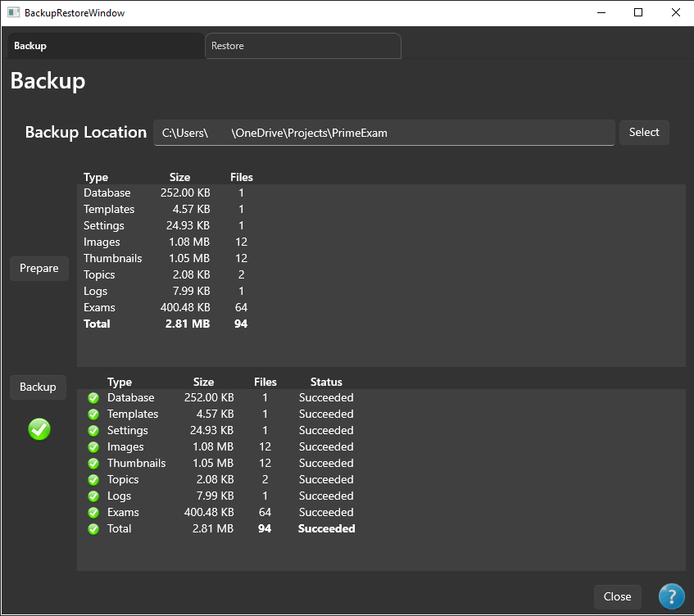
Task: Click Succeeded status in the Topics row
Action: pos(326,480)
